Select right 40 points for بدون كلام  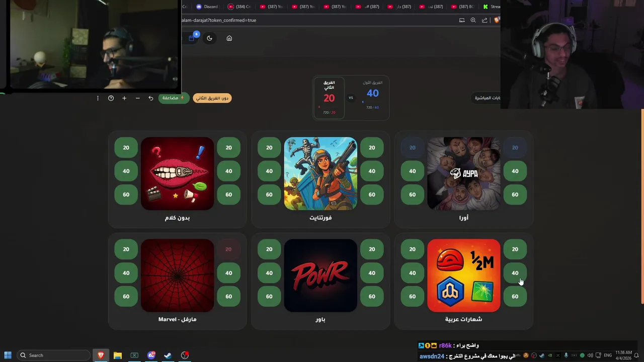(228, 171)
